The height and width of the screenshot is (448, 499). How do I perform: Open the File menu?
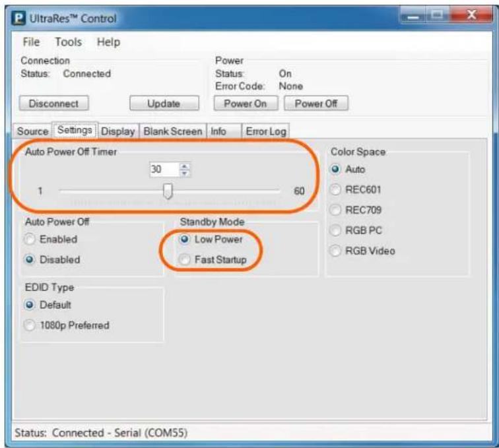pos(31,42)
